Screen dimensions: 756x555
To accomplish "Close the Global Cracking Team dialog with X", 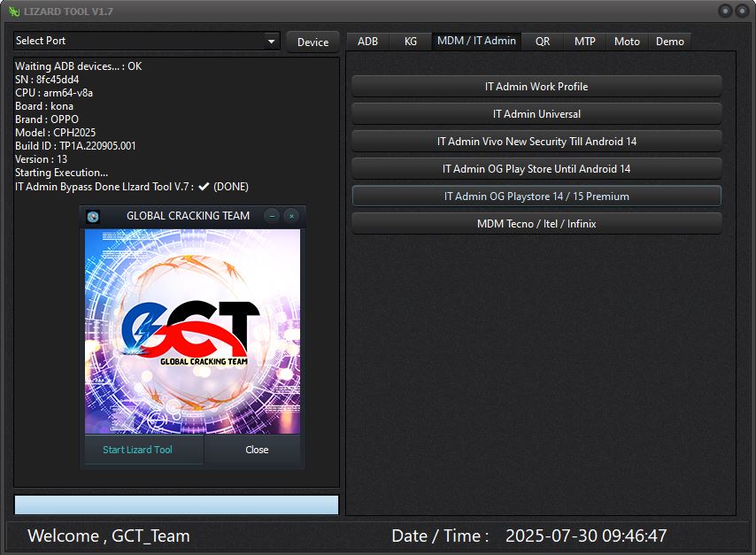I will point(292,216).
